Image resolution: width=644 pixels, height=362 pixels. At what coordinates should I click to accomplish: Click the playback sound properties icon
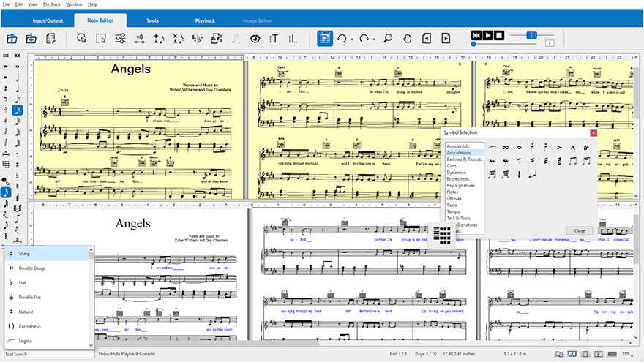coord(140,39)
